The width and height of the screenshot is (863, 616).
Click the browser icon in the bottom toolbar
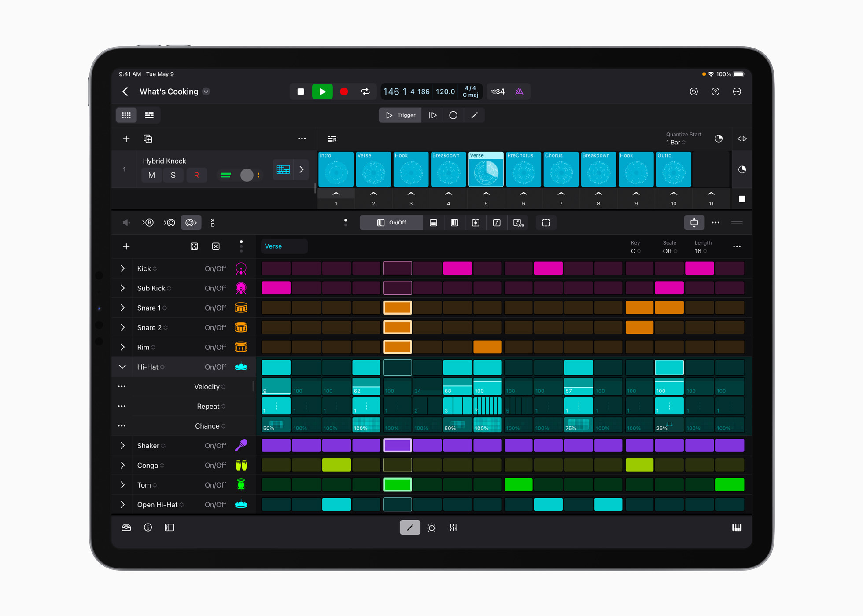pyautogui.click(x=126, y=527)
